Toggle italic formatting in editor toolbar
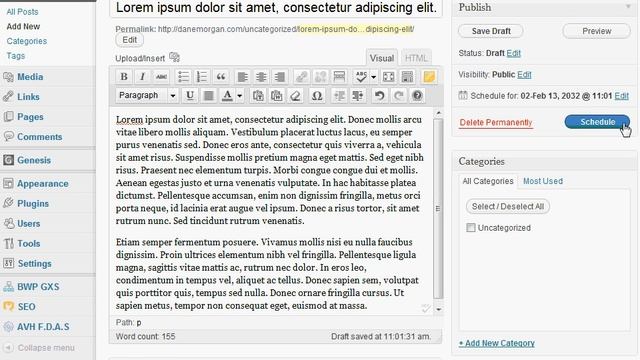The width and height of the screenshot is (640, 360). pyautogui.click(x=142, y=76)
